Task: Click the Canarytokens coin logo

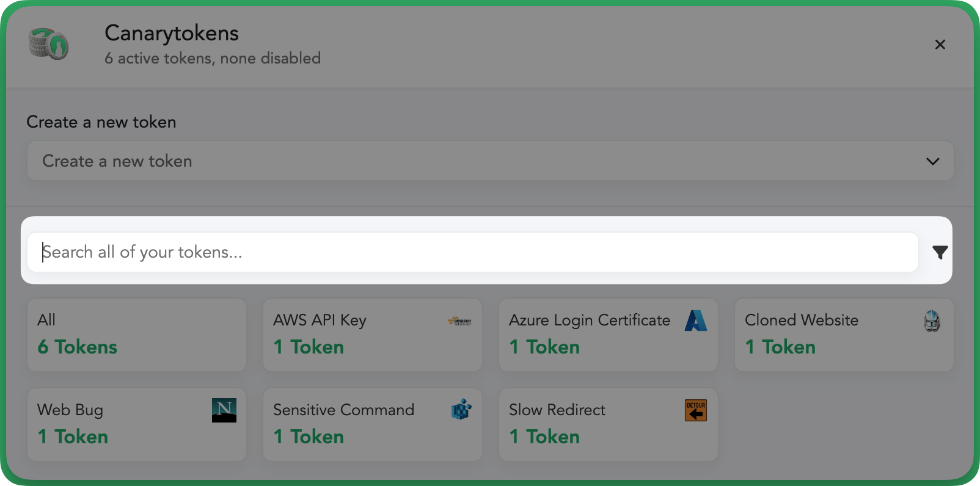Action: click(x=49, y=44)
